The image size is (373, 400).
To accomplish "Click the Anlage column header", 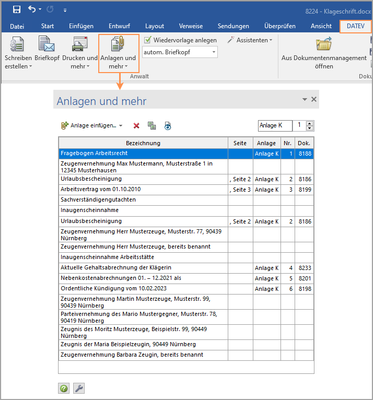I will tap(266, 143).
